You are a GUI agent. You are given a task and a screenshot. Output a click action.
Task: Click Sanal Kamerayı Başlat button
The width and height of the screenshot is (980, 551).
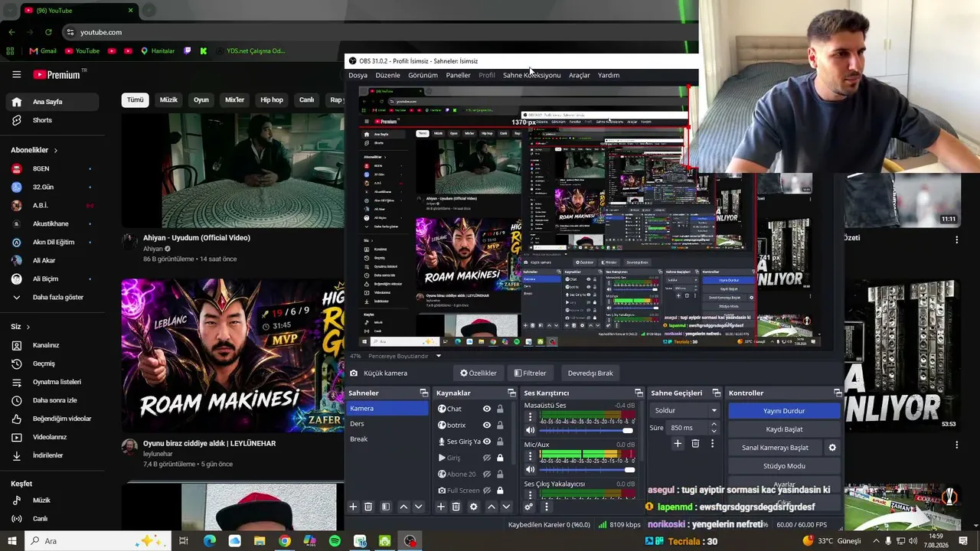775,448
